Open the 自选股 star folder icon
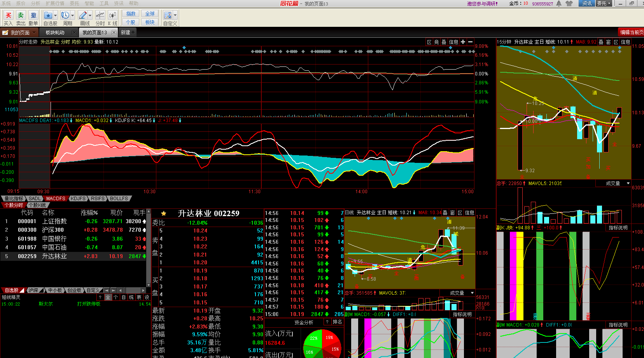 (48, 15)
